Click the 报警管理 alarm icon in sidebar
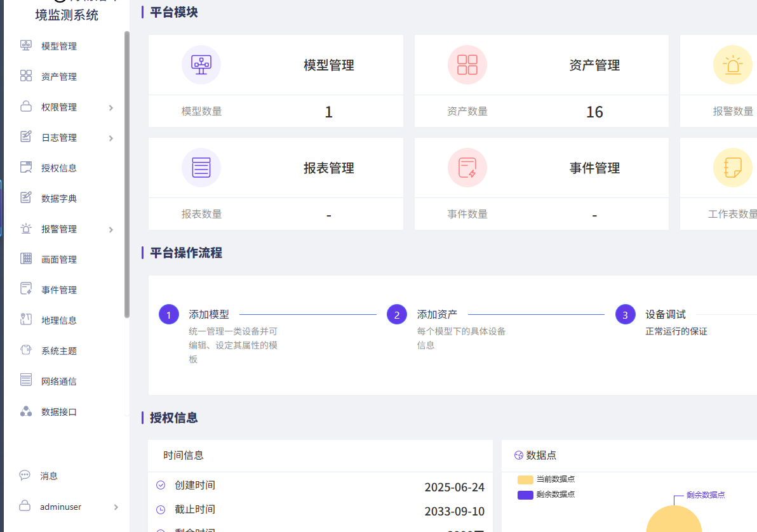 26,229
